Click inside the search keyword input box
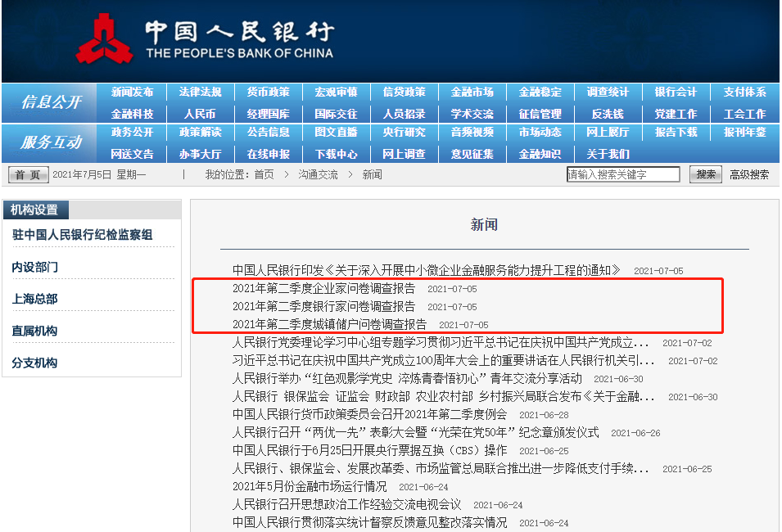Image resolution: width=782 pixels, height=532 pixels. (x=622, y=174)
